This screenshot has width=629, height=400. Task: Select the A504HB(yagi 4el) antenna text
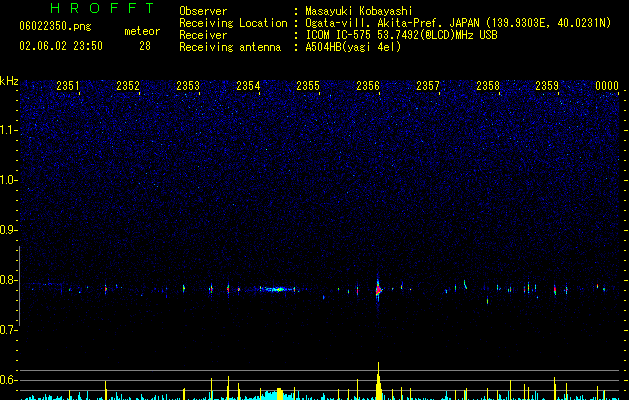click(353, 47)
